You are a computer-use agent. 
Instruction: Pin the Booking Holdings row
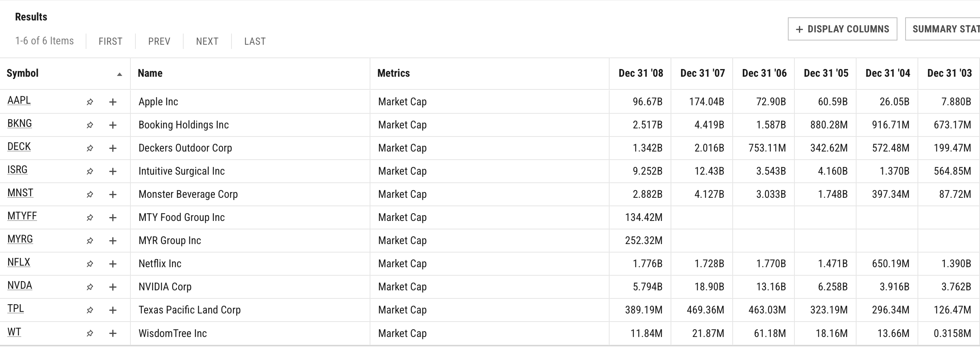(90, 125)
